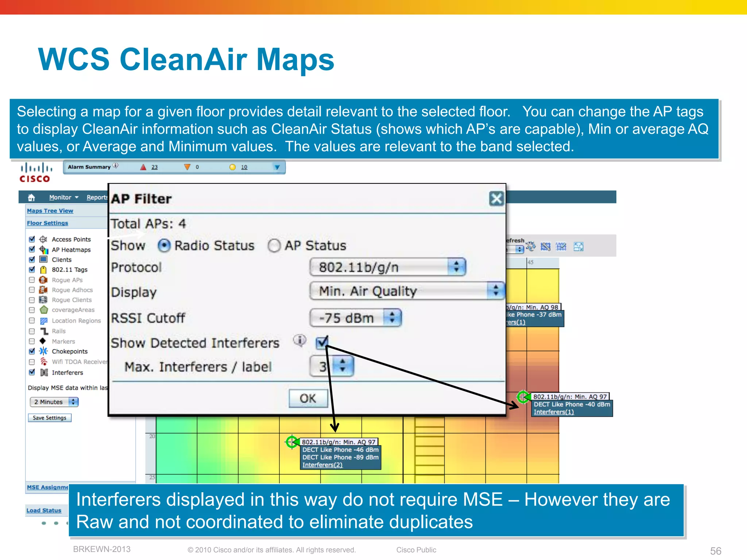Click the 802.11b/g/n: Min. AQ 98 label
Viewport: 747px width, 560px height.
pos(533,307)
